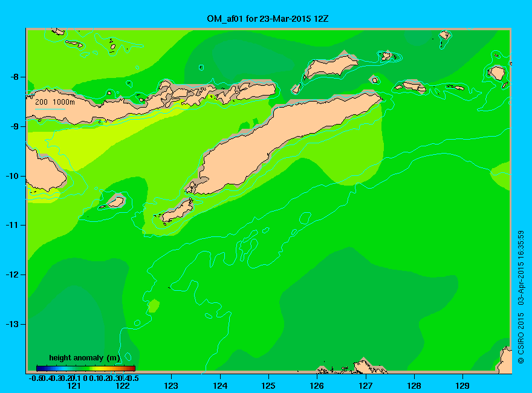Click the CSIRO 2015 copyright timestamp text
The width and height of the screenshot is (532, 393).
521,297
